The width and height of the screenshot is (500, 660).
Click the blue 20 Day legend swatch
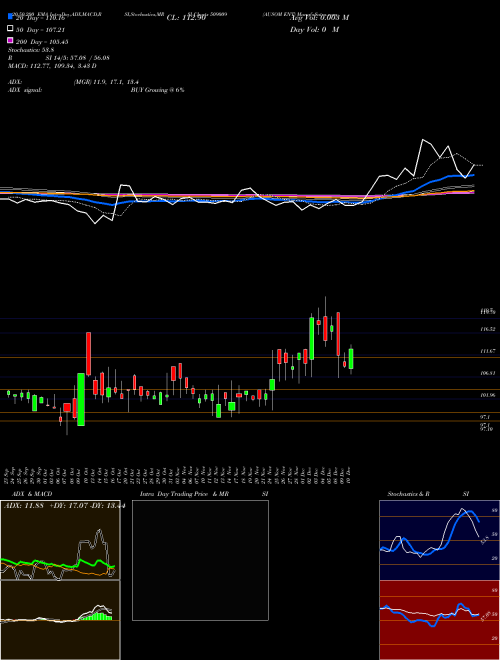[x=10, y=17]
